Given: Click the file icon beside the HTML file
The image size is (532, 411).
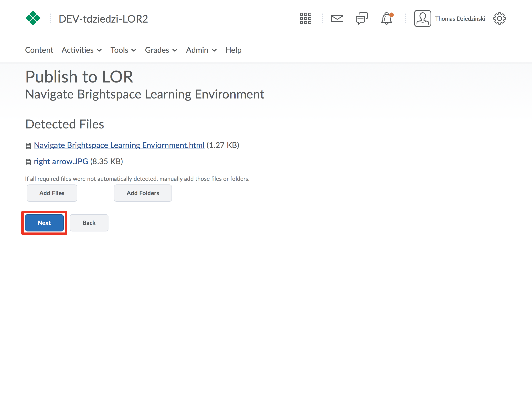Looking at the screenshot, I should [28, 146].
